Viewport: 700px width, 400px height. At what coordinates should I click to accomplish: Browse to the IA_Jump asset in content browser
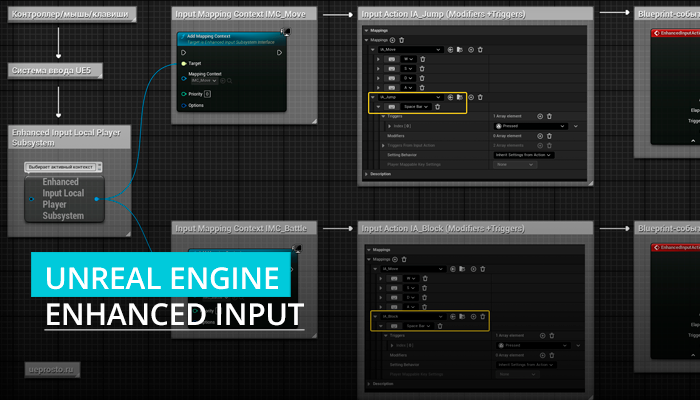click(459, 97)
